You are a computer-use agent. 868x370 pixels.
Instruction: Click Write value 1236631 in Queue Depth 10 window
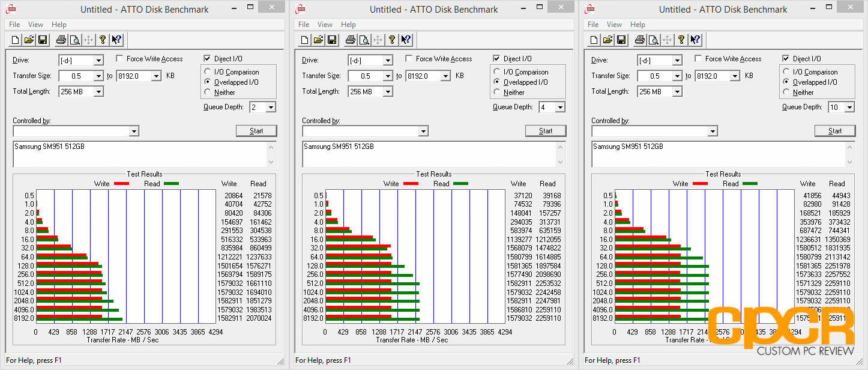(809, 240)
